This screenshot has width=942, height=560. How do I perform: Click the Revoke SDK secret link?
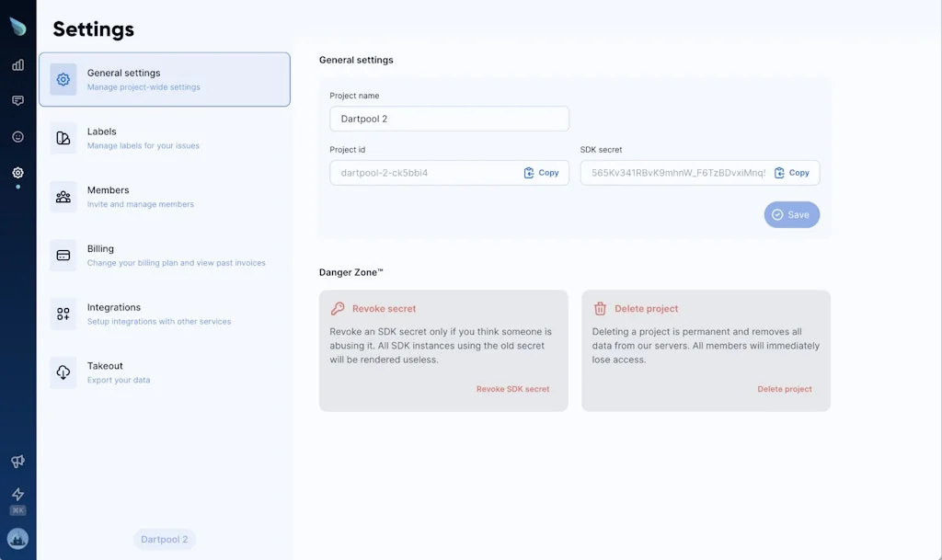pyautogui.click(x=513, y=389)
